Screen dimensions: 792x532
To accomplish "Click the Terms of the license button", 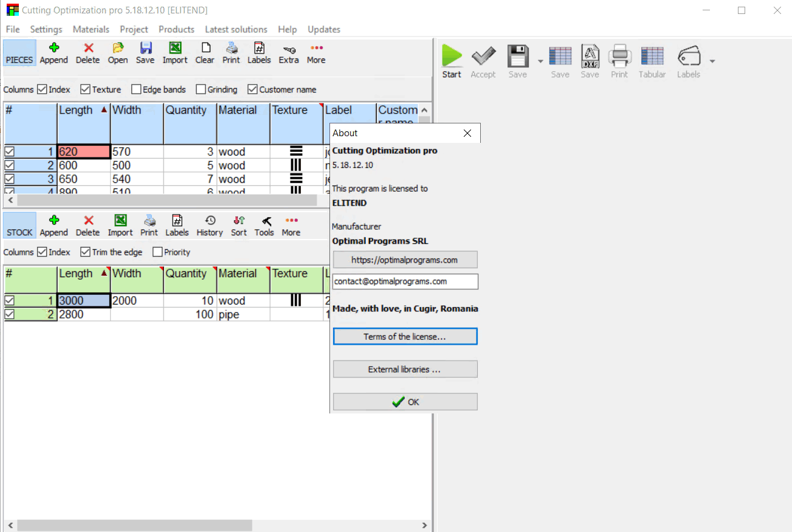I will (405, 336).
